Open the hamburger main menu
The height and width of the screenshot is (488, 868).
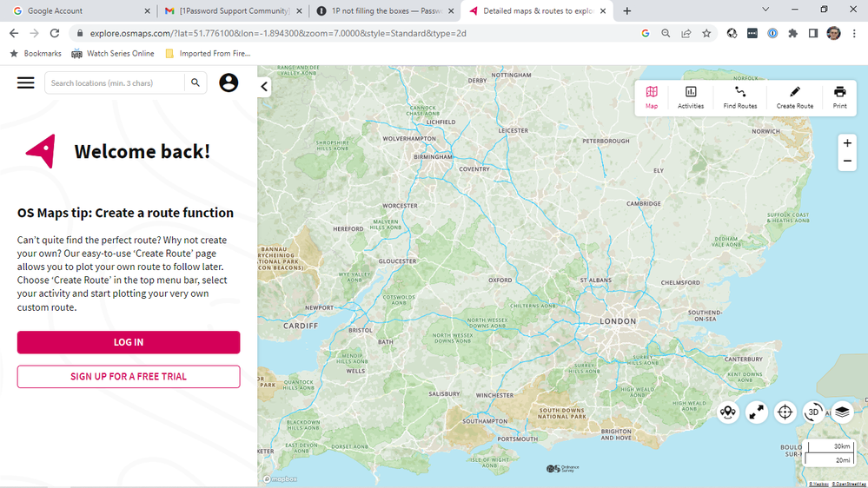coord(26,82)
